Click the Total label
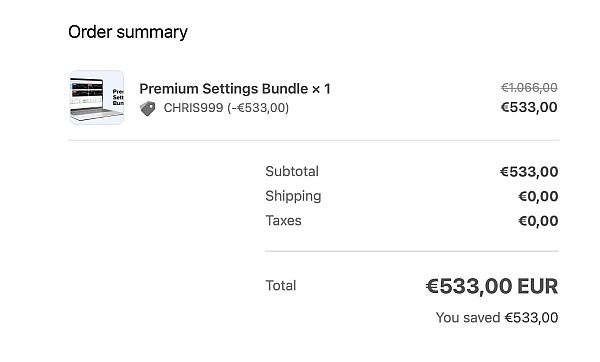Screen dimensions: 600x362 click(280, 285)
